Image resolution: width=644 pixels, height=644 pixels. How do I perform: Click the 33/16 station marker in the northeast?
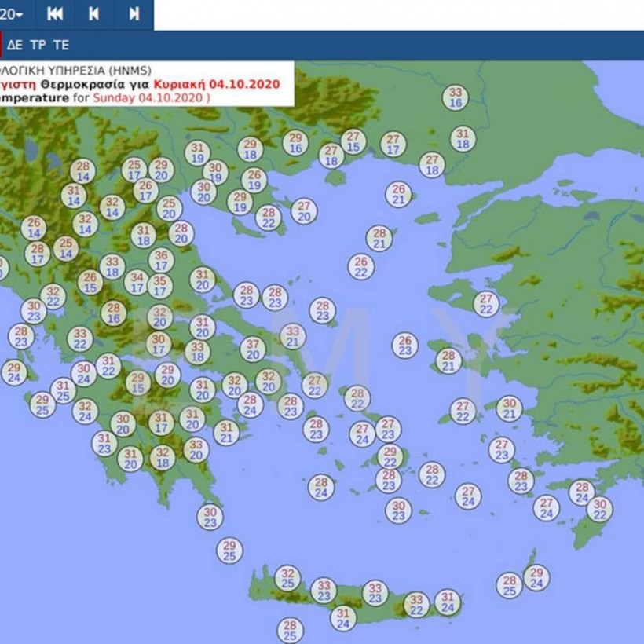click(x=456, y=97)
